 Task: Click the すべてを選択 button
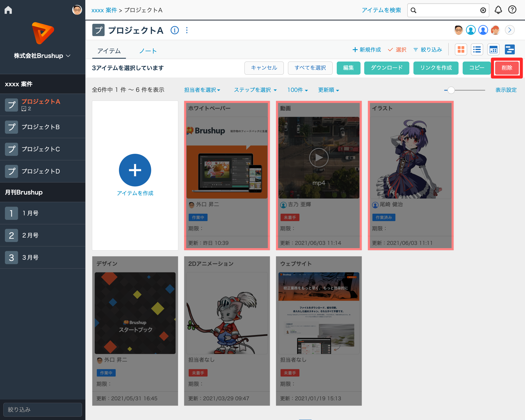[310, 68]
